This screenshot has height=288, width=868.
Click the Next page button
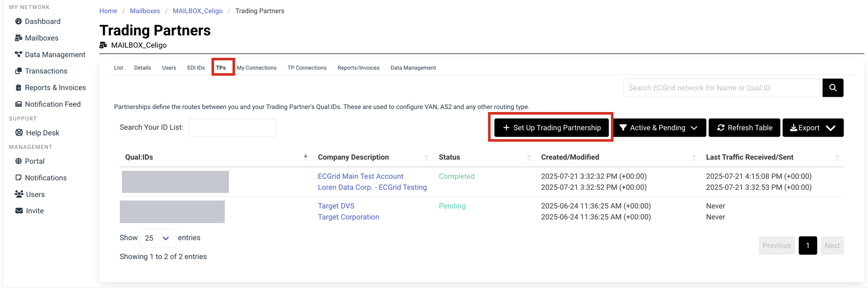(x=832, y=246)
